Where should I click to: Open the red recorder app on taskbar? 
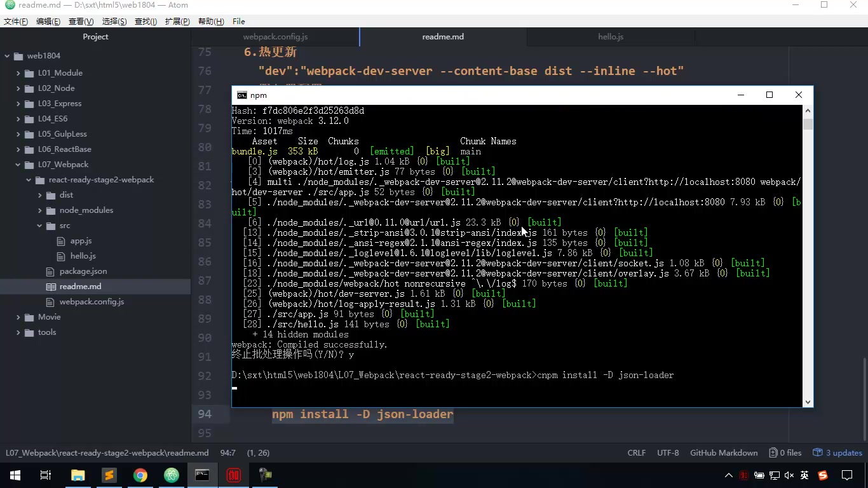click(233, 475)
